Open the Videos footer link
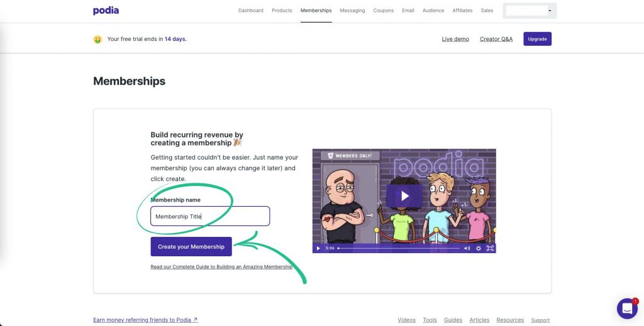The width and height of the screenshot is (644, 326). click(407, 320)
